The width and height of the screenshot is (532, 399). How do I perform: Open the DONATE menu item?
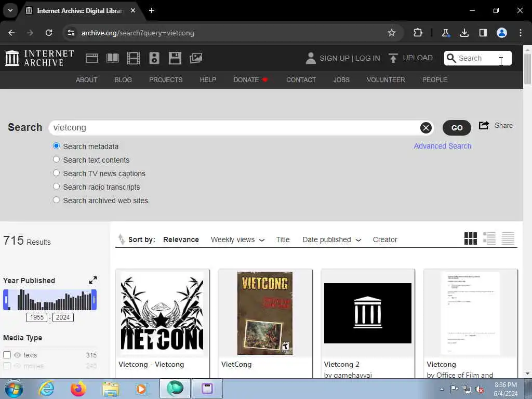click(250, 80)
